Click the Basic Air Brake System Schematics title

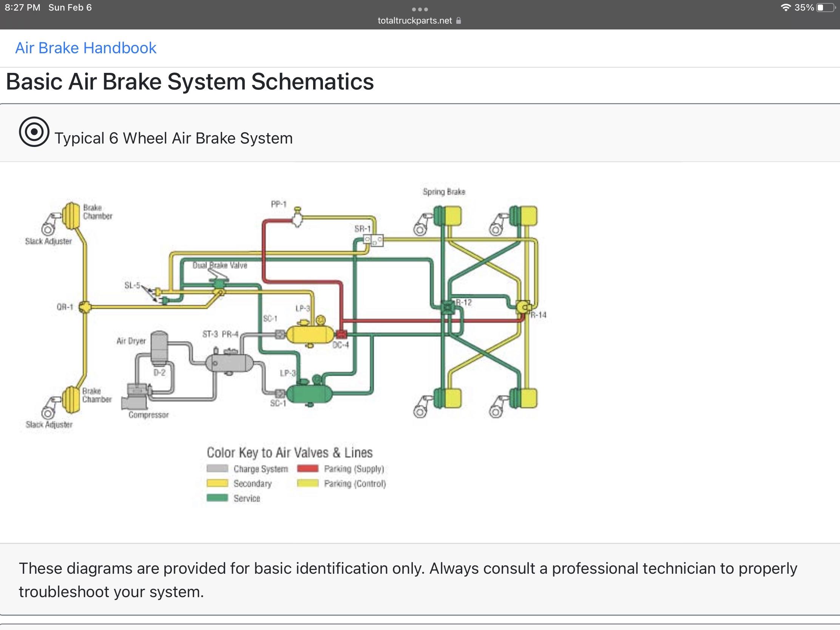(x=190, y=82)
